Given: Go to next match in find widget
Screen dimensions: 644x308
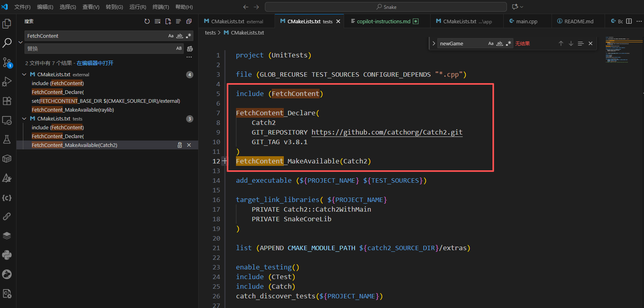Looking at the screenshot, I should coord(571,43).
